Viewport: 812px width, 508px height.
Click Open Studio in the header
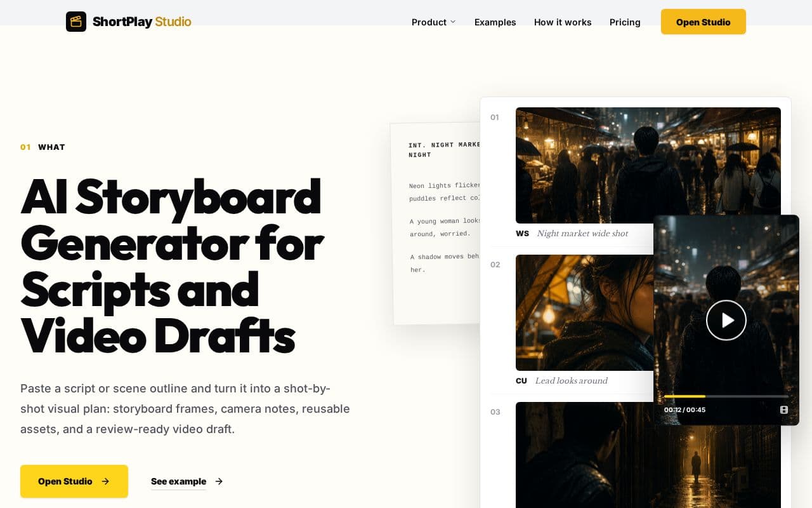704,22
